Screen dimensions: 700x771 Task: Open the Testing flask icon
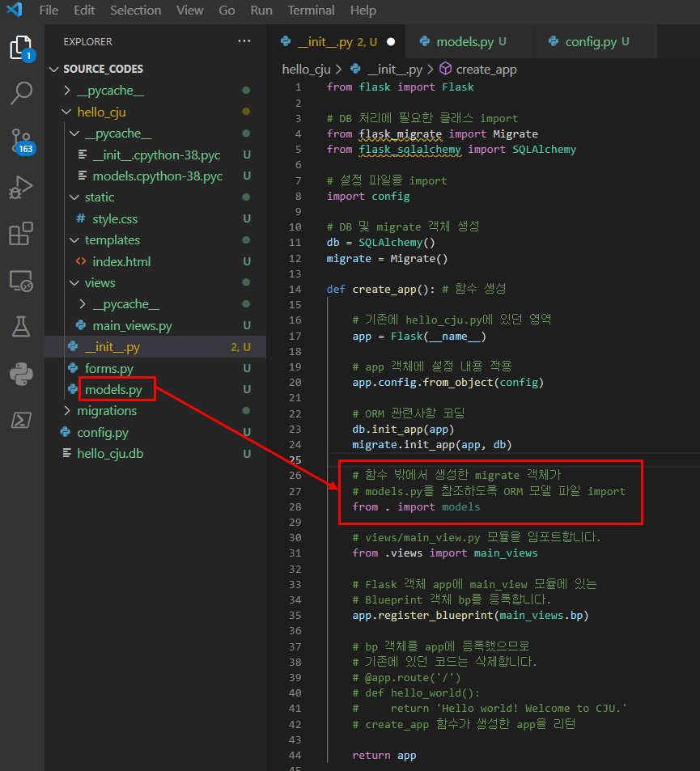click(x=22, y=327)
